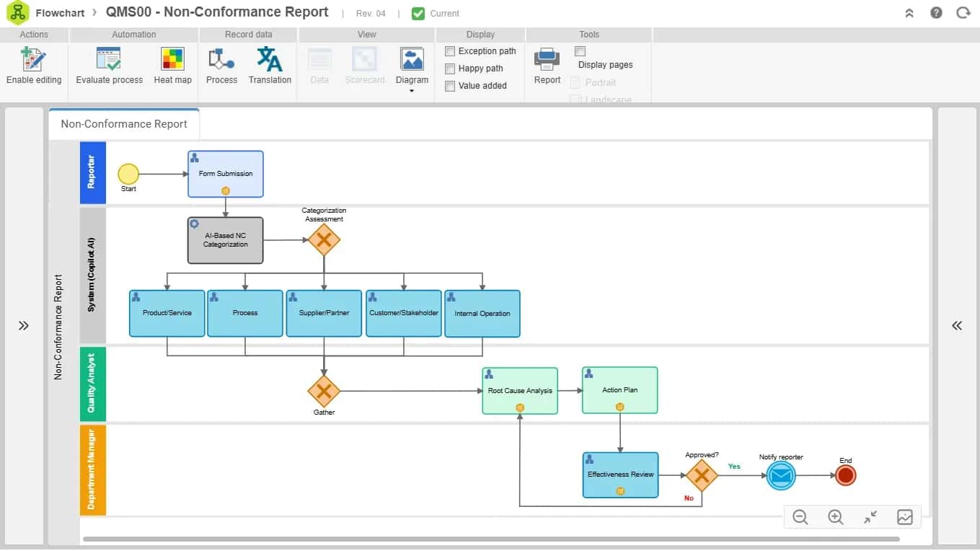Click the Enable editing icon
This screenshot has width=980, height=551.
[x=34, y=59]
